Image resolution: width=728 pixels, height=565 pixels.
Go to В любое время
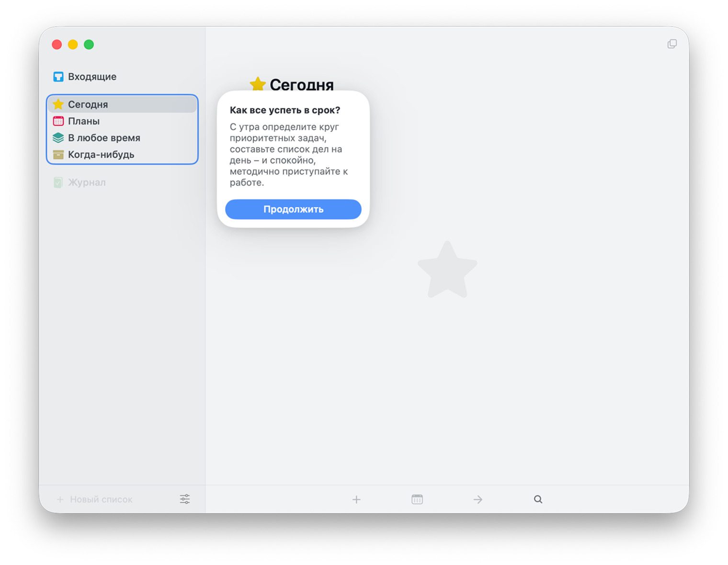(122, 138)
